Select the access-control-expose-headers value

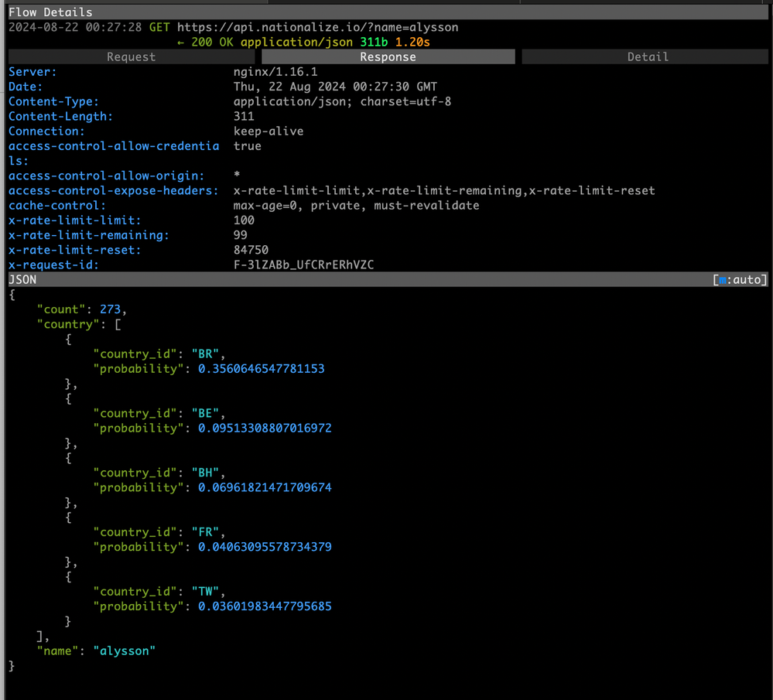point(443,190)
